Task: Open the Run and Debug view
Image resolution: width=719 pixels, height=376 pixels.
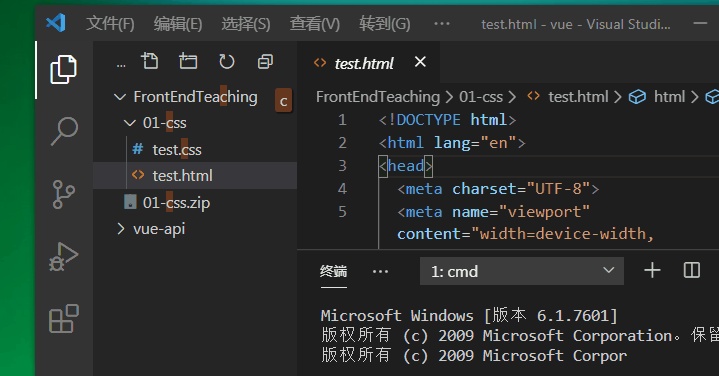Action: (63, 256)
